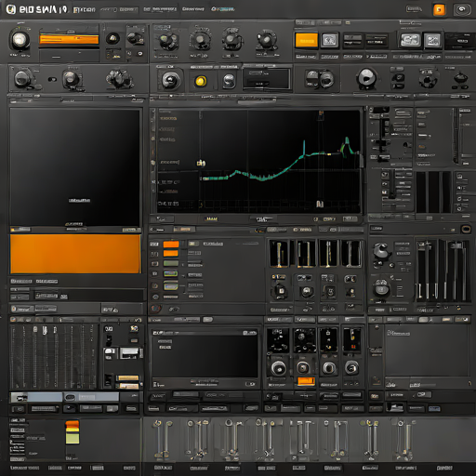Click the large black preview screen on the left
The width and height of the screenshot is (476, 476).
point(74,167)
